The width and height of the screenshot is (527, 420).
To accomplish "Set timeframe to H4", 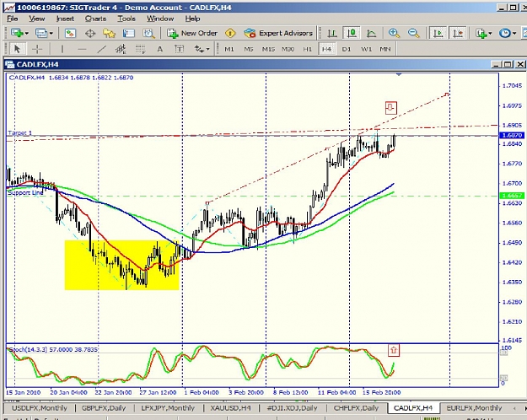I will (326, 49).
